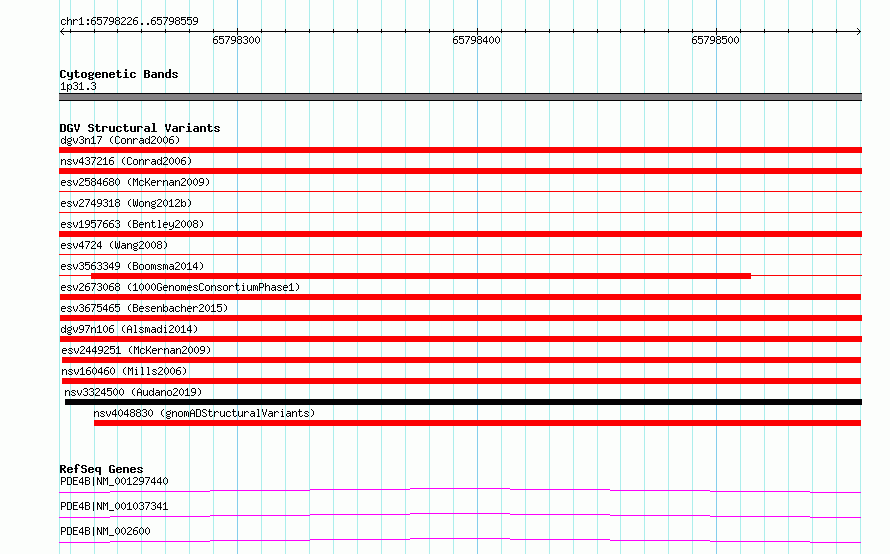
Task: Select the Cytogenetic Bands track title
Action: [x=119, y=74]
